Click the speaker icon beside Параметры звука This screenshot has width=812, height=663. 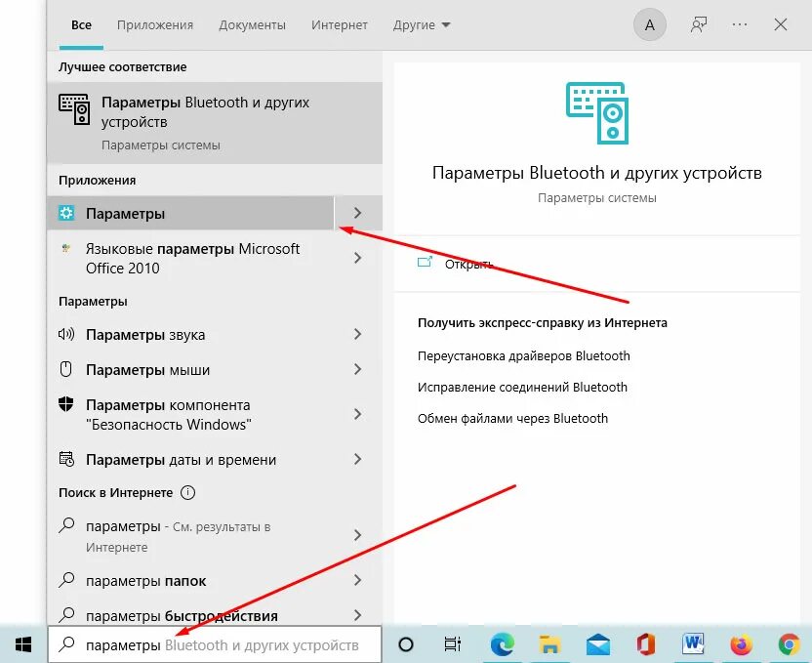(66, 334)
